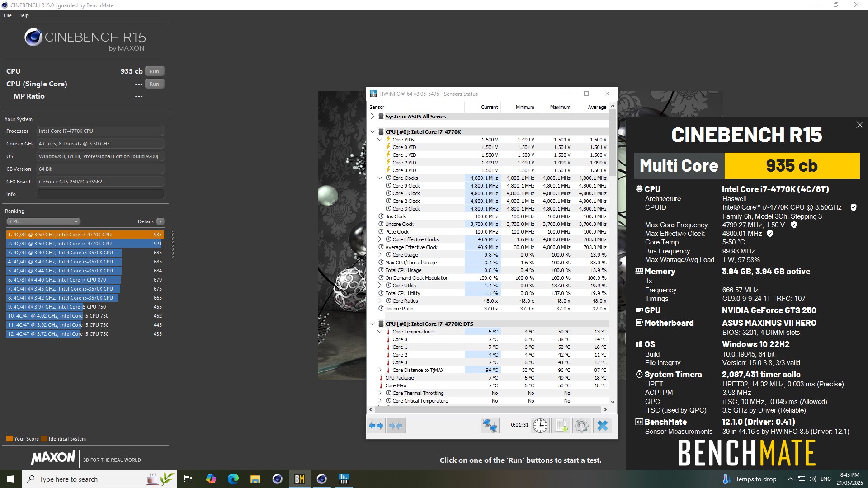Open HWiNFO sensor settings gear icon
The image size is (868, 488).
point(582,426)
